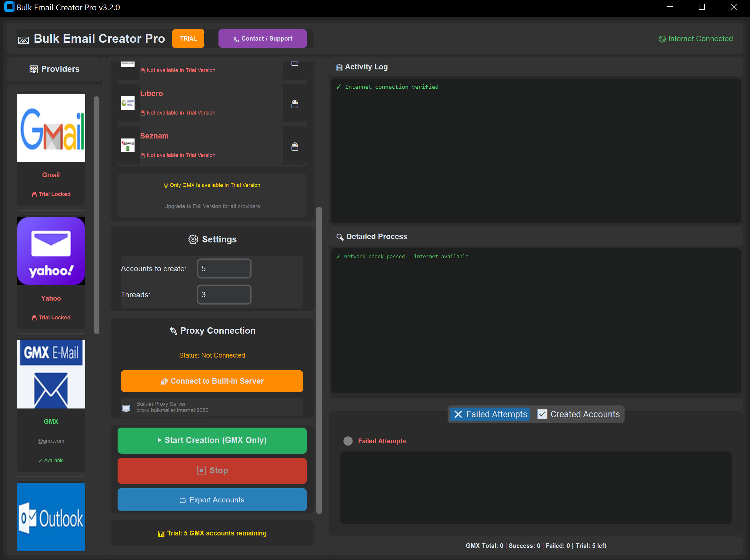The width and height of the screenshot is (750, 560).
Task: Click the center panel vertical scrollbar
Action: click(319, 360)
